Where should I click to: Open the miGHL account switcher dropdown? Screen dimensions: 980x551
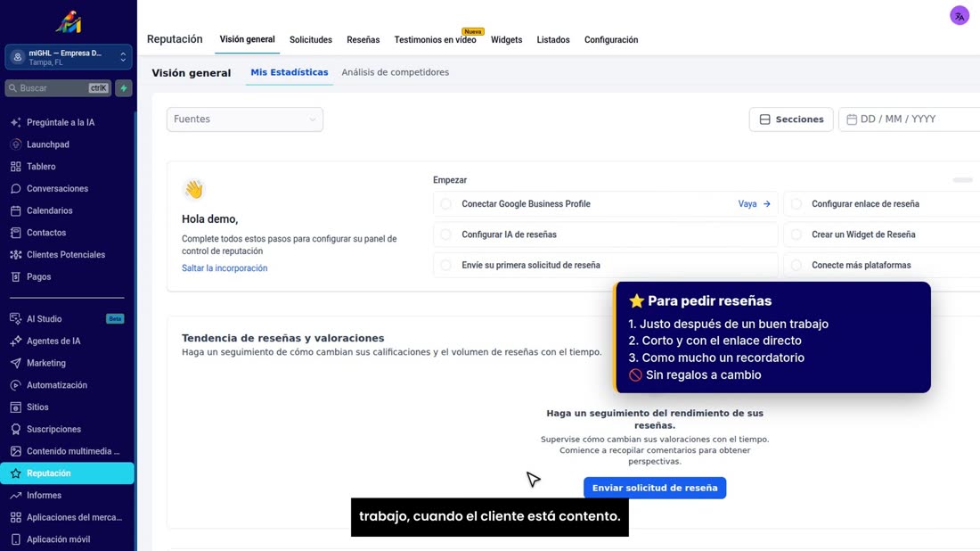[68, 58]
